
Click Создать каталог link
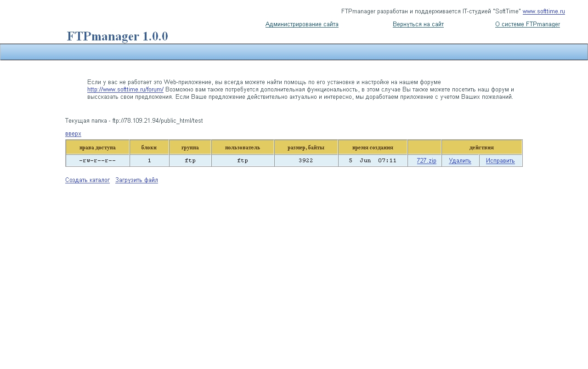click(87, 180)
